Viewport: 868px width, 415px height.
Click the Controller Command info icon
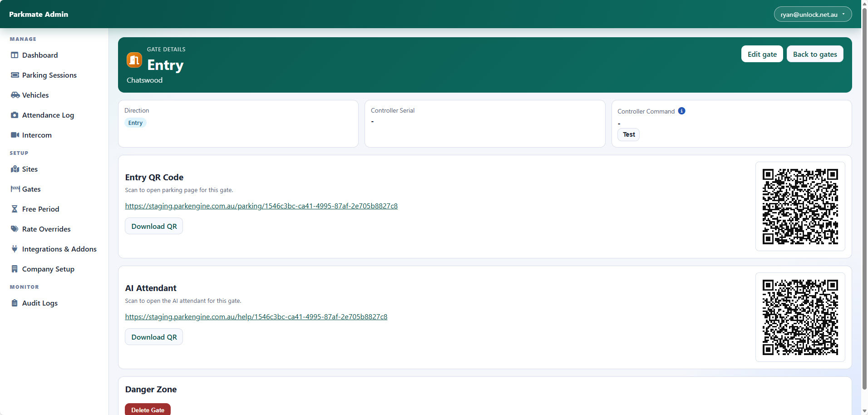pos(681,111)
